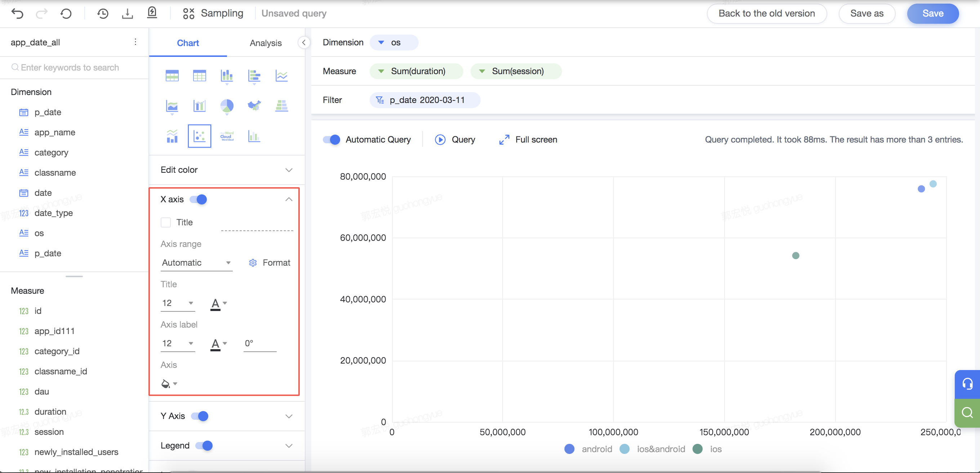Click the Save button

coord(933,13)
